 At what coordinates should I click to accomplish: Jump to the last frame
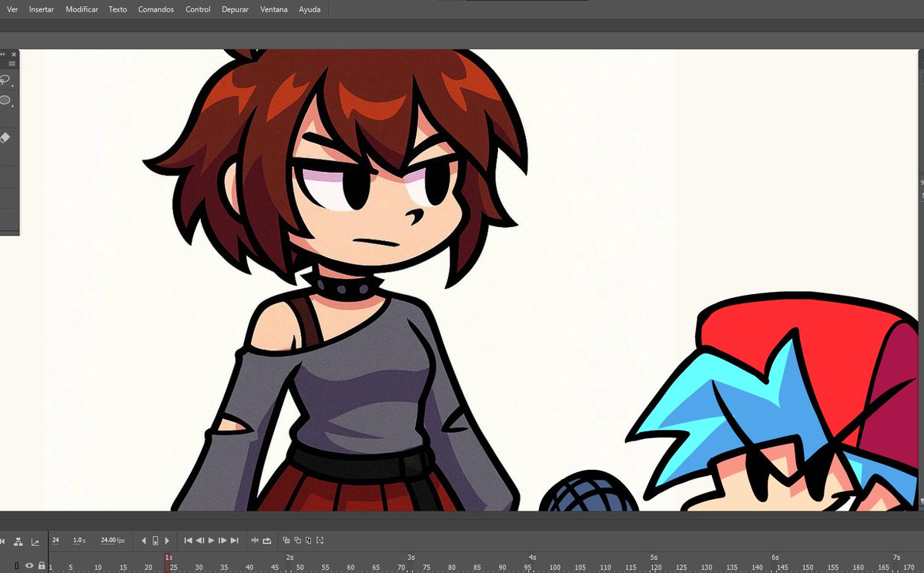click(235, 541)
